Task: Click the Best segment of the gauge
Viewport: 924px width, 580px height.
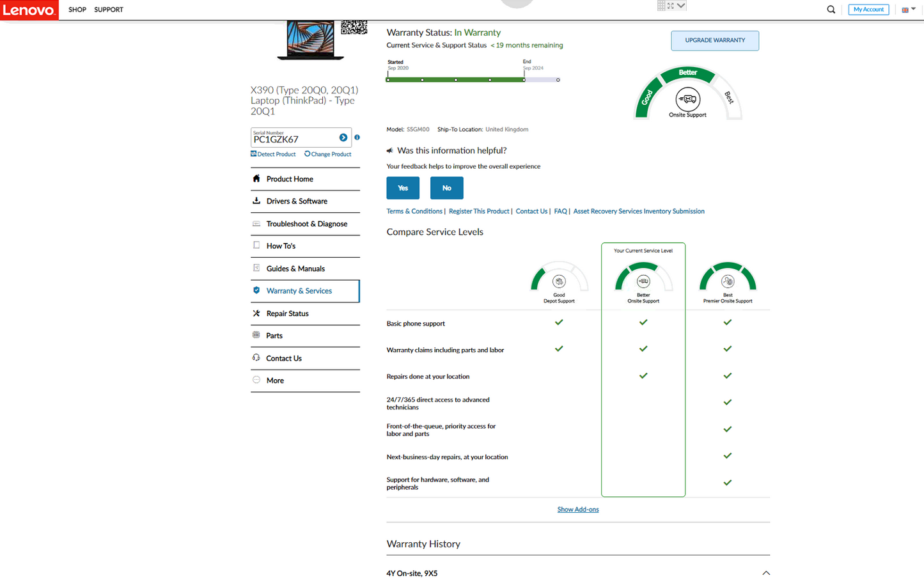Action: (729, 97)
